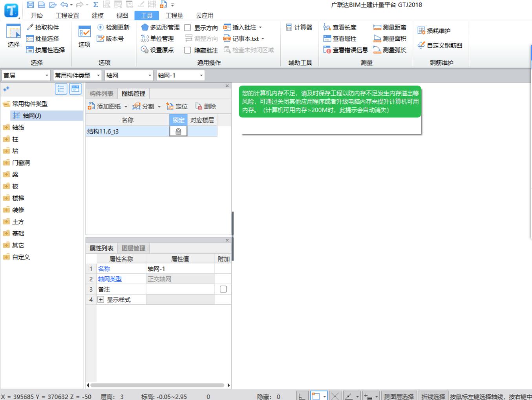
Task: Click 定位 locate drawing button
Action: tap(177, 106)
